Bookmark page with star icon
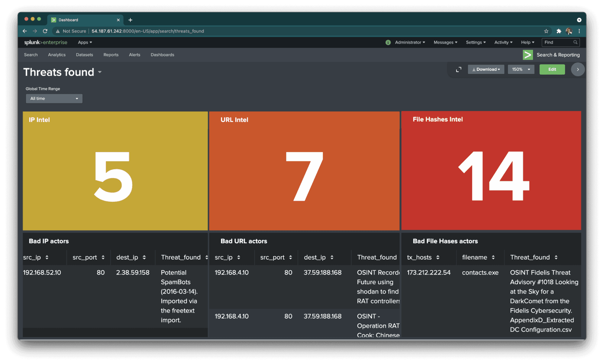 pos(546,31)
